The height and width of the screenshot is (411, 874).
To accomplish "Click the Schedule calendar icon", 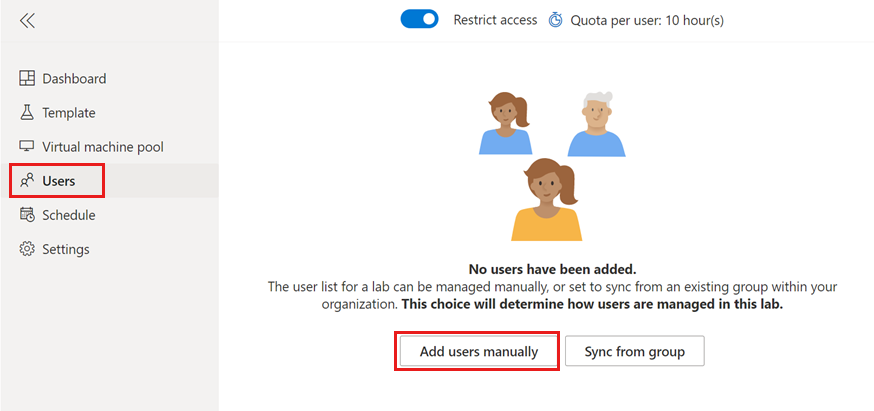I will (x=27, y=215).
